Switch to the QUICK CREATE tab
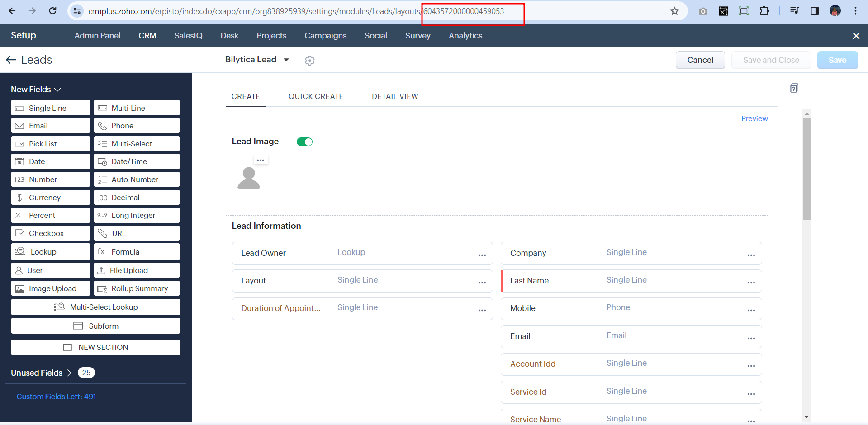Image resolution: width=868 pixels, height=425 pixels. 316,96
